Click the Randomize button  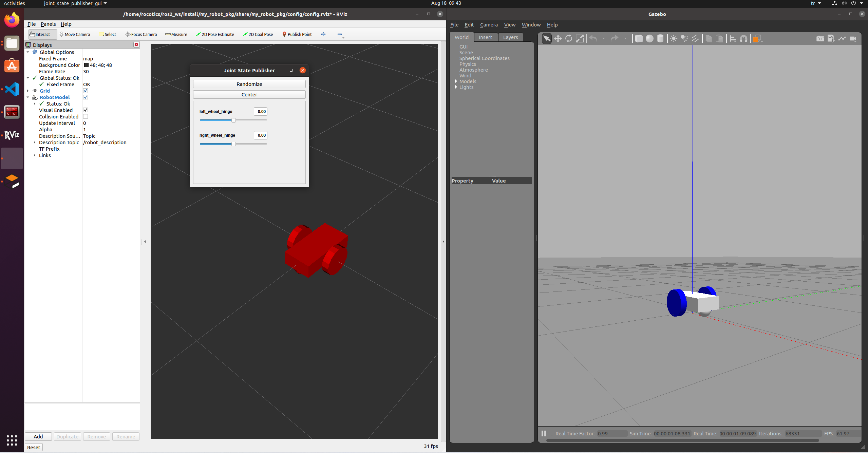pyautogui.click(x=249, y=84)
